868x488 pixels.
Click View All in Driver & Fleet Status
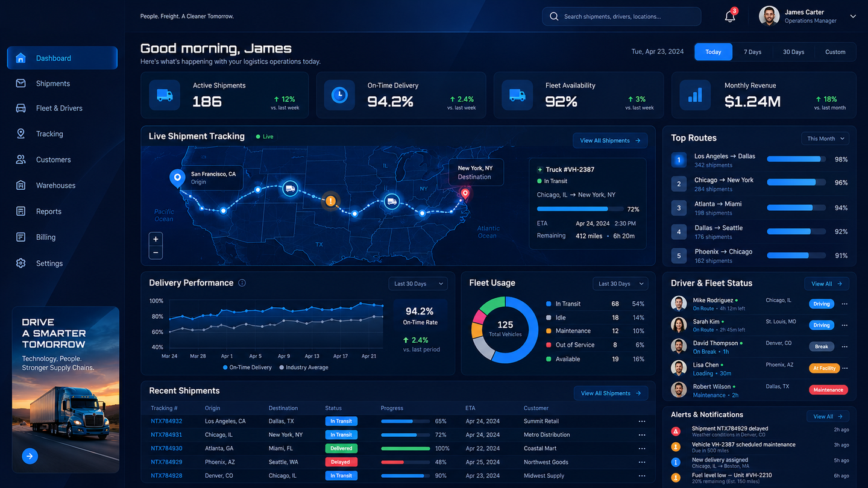[827, 284]
